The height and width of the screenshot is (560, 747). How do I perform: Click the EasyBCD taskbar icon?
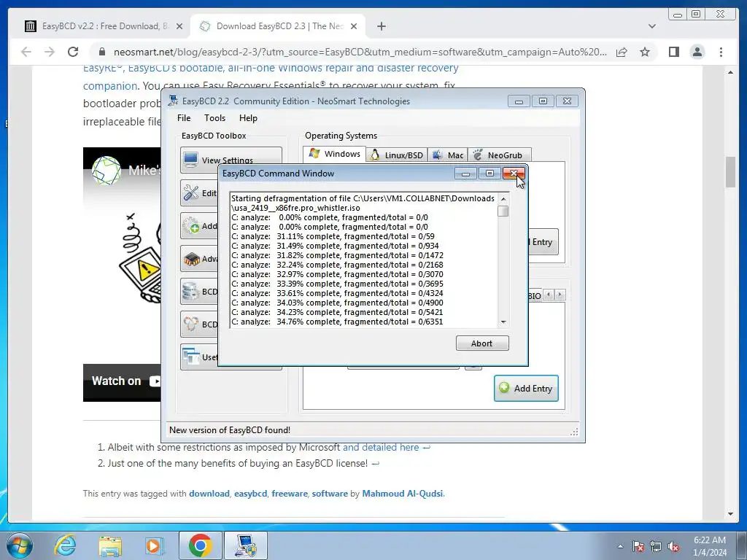[246, 545]
